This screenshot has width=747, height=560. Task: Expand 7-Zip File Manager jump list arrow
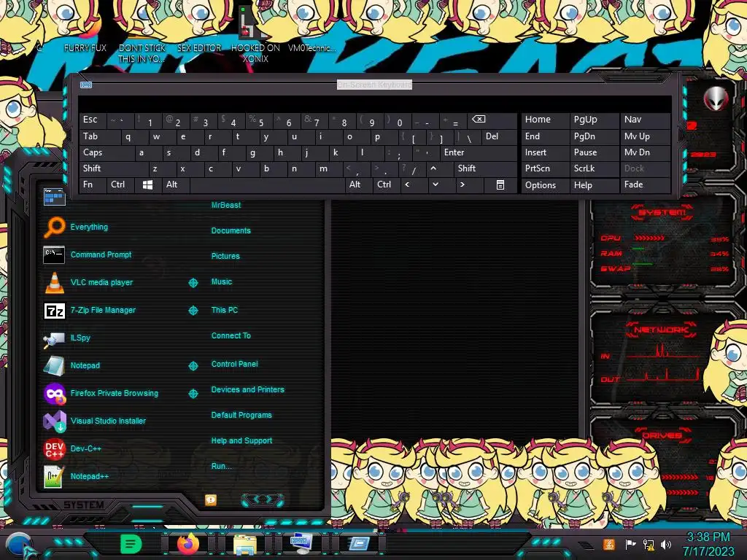pyautogui.click(x=193, y=311)
